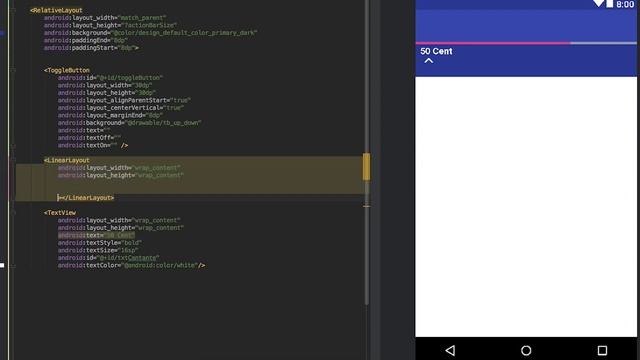Click the RelativeLayout android:background attribute line
The height and width of the screenshot is (360, 640).
151,33
